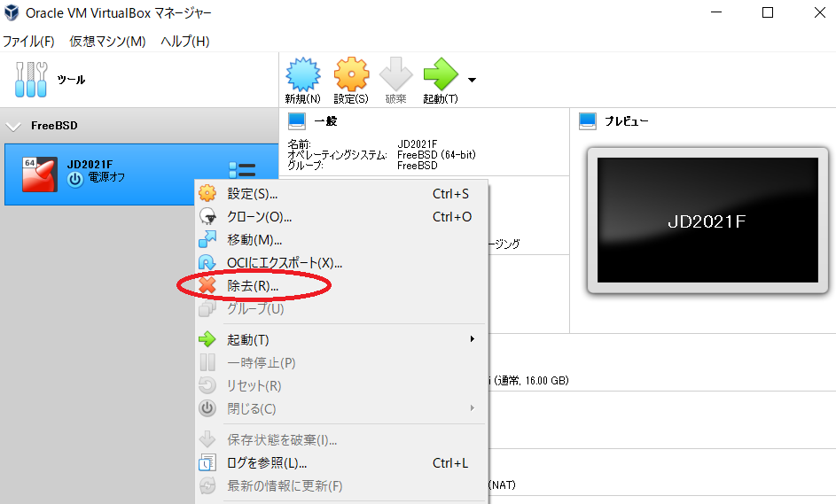The height and width of the screenshot is (504, 836).
Task: Open the Help (ヘルプ) menu
Action: click(x=184, y=42)
